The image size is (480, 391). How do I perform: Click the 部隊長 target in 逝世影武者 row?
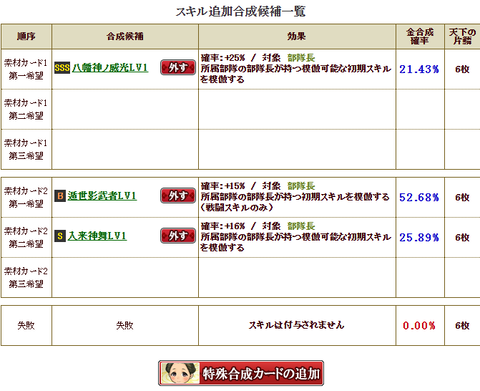(301, 186)
